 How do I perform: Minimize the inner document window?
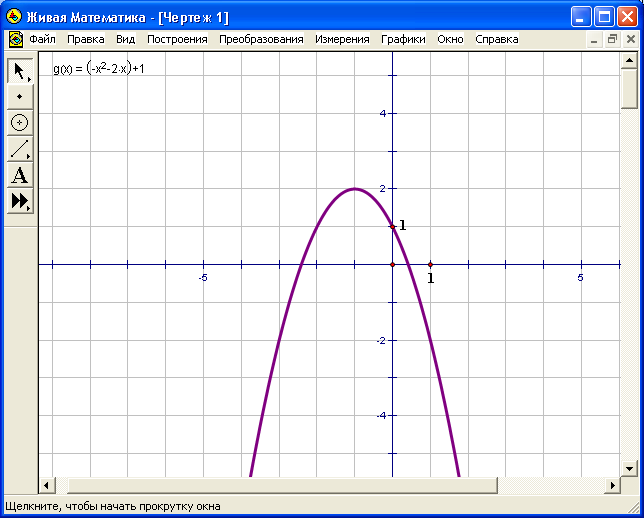coord(593,40)
